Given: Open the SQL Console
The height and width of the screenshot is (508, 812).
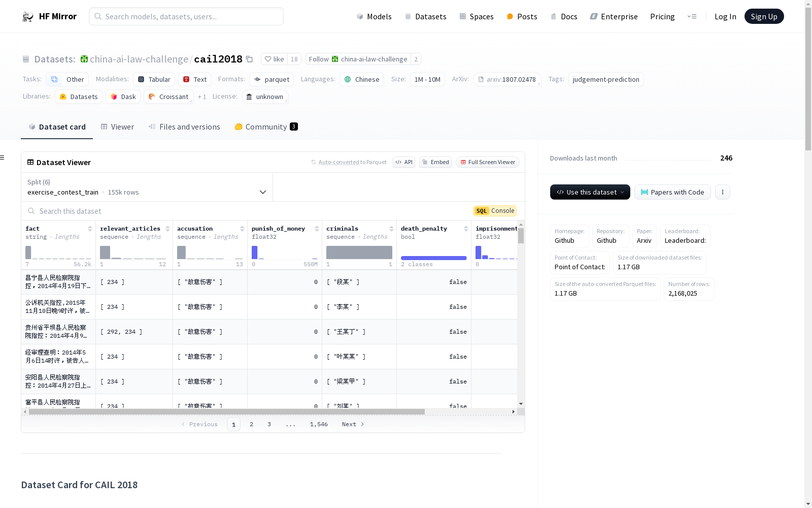Looking at the screenshot, I should point(495,211).
